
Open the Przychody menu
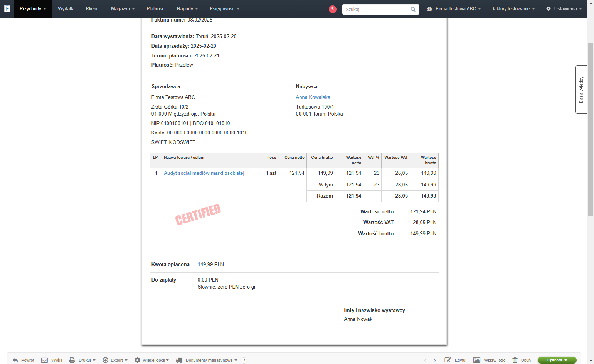coord(33,9)
